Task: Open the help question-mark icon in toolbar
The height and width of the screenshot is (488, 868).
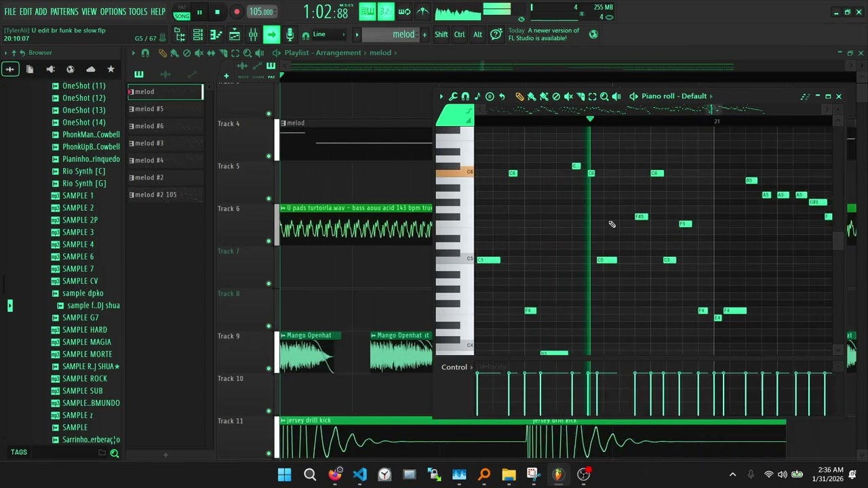Action: [496, 35]
